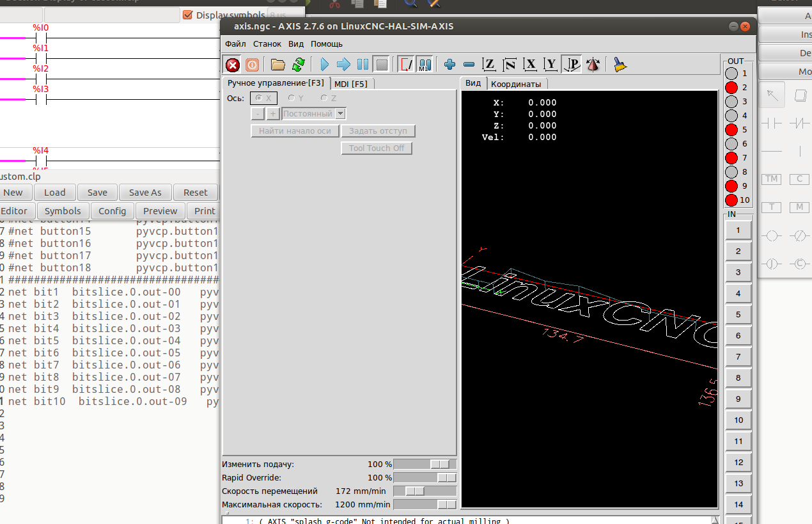
Task: Click the Задать отступ button
Action: click(x=378, y=131)
